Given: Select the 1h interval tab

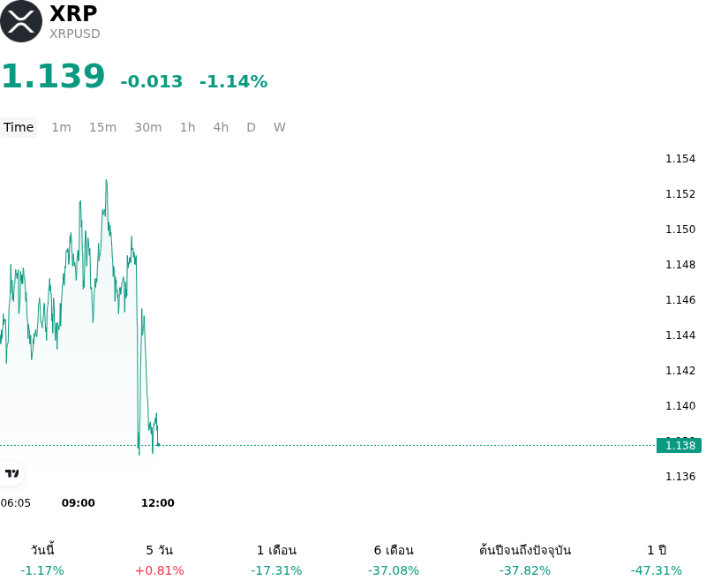Looking at the screenshot, I should [188, 127].
